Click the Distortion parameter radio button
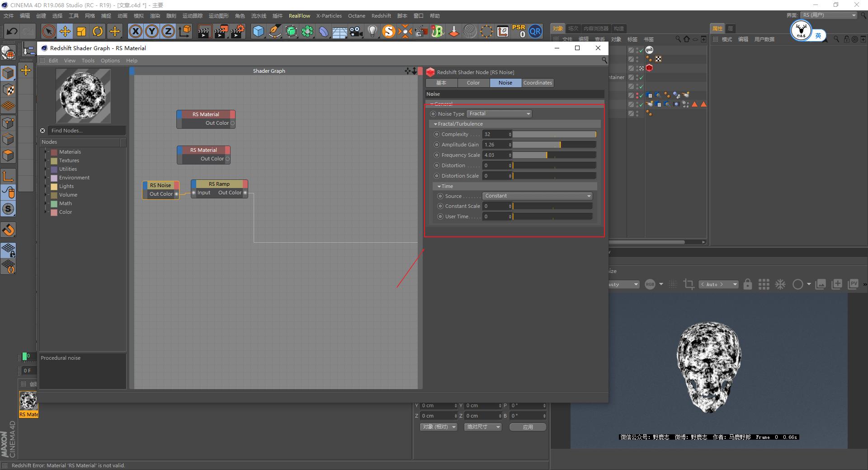This screenshot has height=470, width=868. [437, 165]
